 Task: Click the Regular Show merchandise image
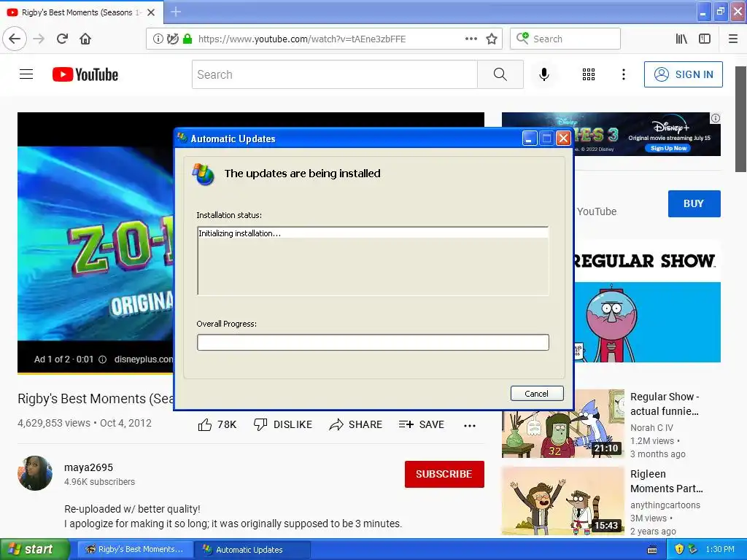[648, 303]
